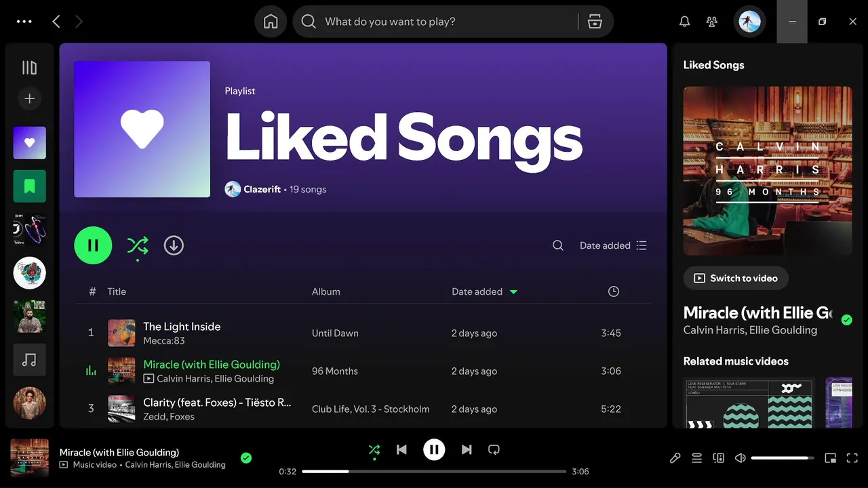Sort by the Album column header
868x488 pixels.
pos(326,291)
